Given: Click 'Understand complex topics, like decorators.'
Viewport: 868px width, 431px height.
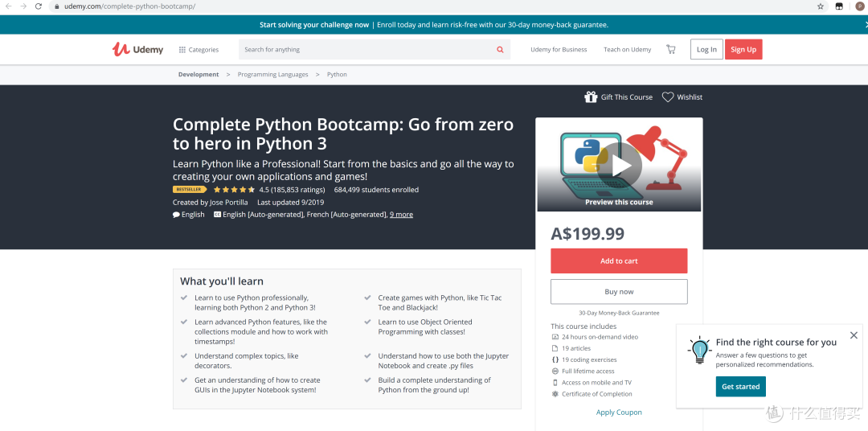Looking at the screenshot, I should click(247, 361).
